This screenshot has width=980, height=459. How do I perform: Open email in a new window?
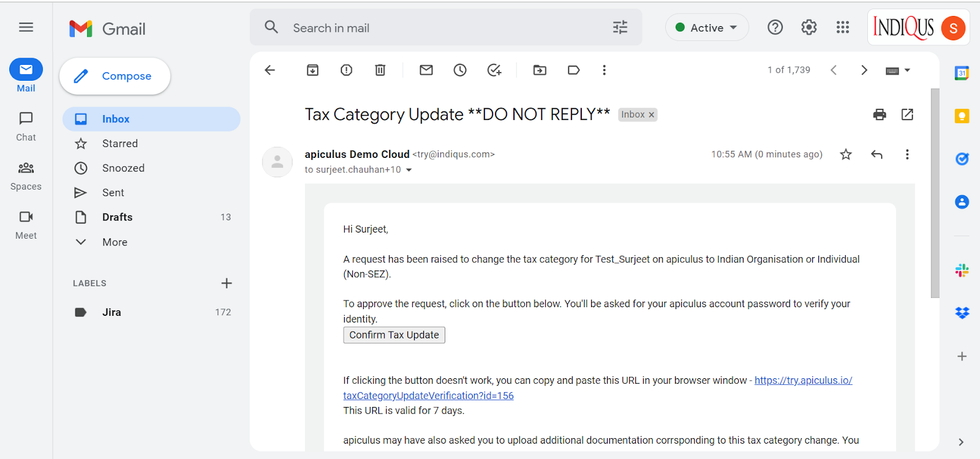coord(907,114)
